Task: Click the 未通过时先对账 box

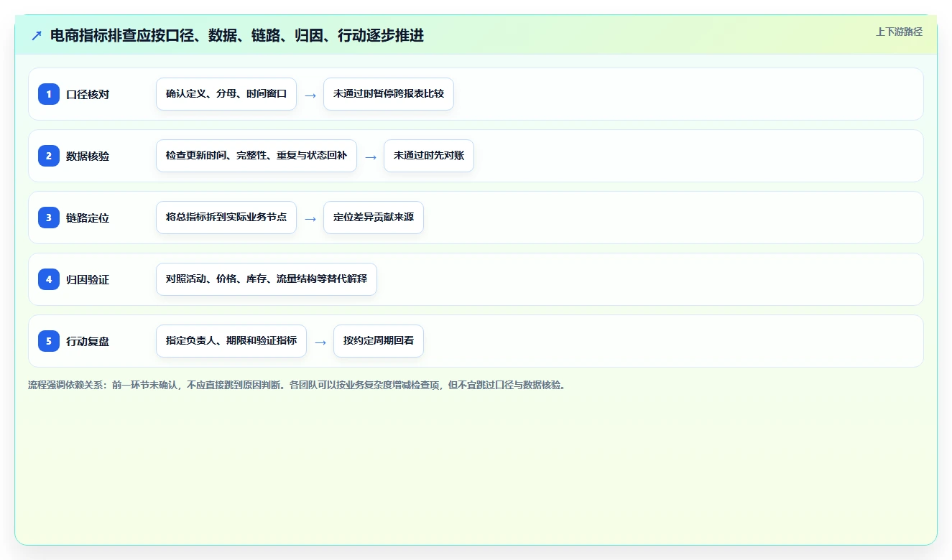Action: [x=429, y=156]
